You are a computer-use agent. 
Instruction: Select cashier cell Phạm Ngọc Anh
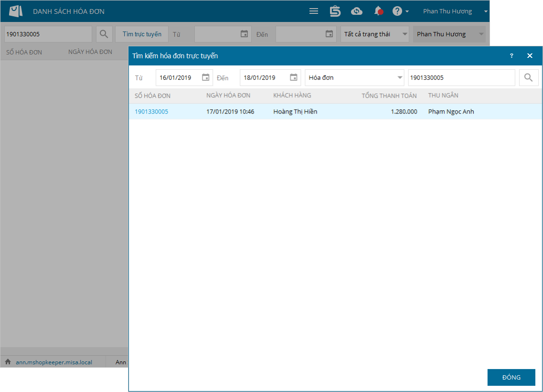point(451,112)
